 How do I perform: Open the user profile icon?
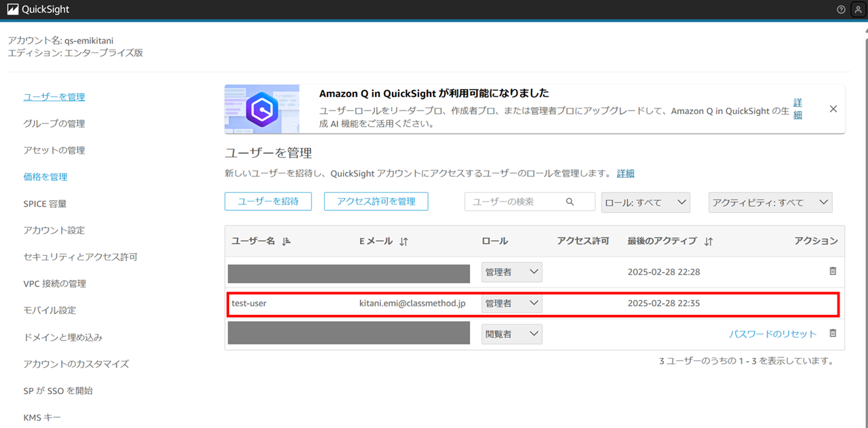pyautogui.click(x=857, y=9)
